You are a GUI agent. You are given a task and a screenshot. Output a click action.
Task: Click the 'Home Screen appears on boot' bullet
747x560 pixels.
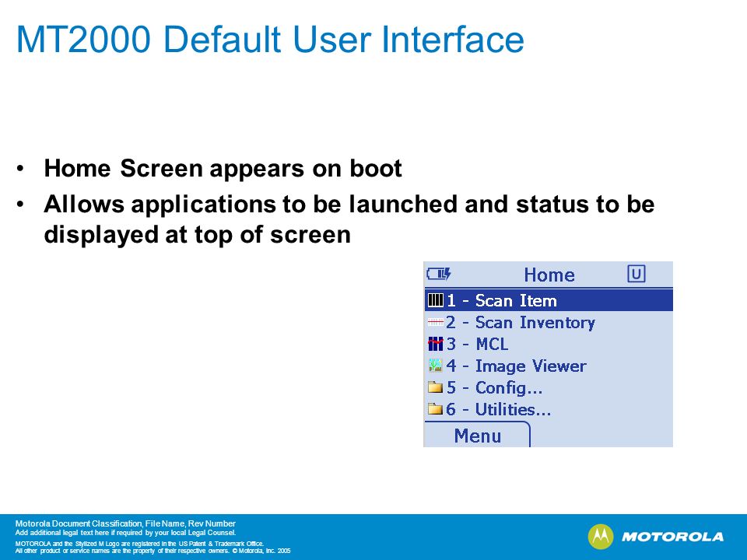click(x=223, y=168)
